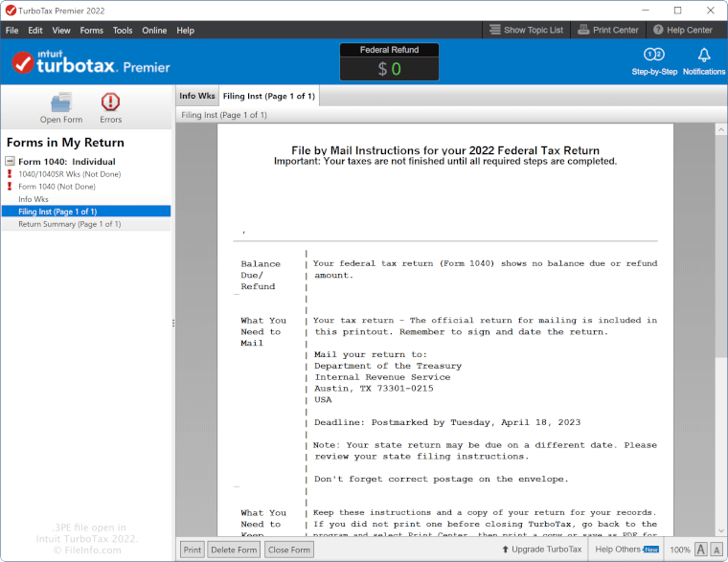The height and width of the screenshot is (562, 728).
Task: Switch to the Info Wks tab
Action: tap(196, 96)
